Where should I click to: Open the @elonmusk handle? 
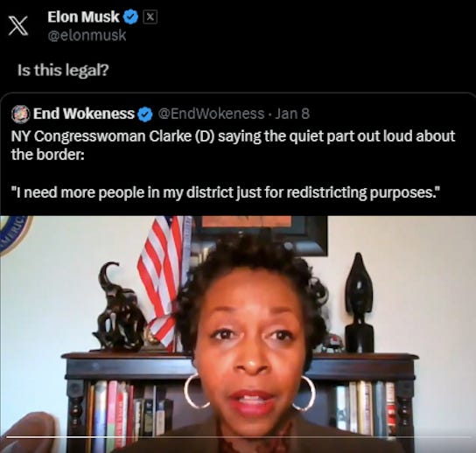(87, 35)
